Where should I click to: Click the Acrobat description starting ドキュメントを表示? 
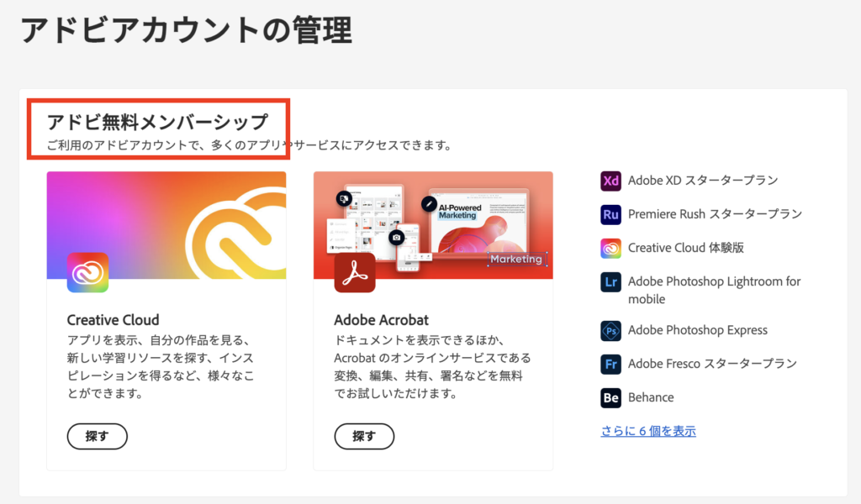(433, 367)
